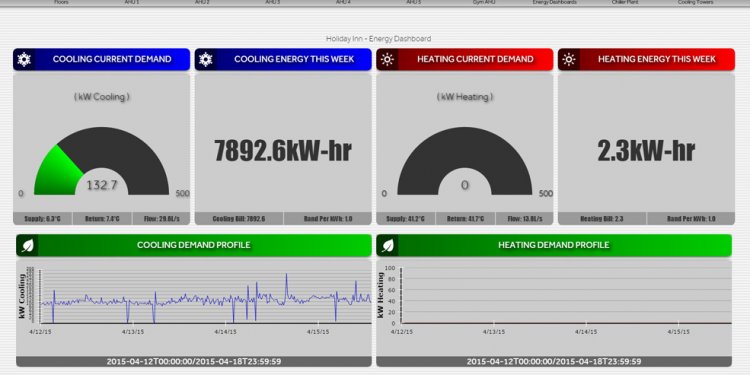The image size is (750, 375).
Task: Select the Energy Dashboards tab
Action: coord(554,2)
